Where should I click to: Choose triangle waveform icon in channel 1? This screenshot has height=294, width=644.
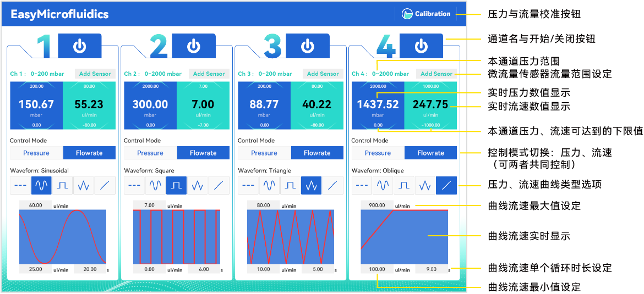pyautogui.click(x=84, y=185)
